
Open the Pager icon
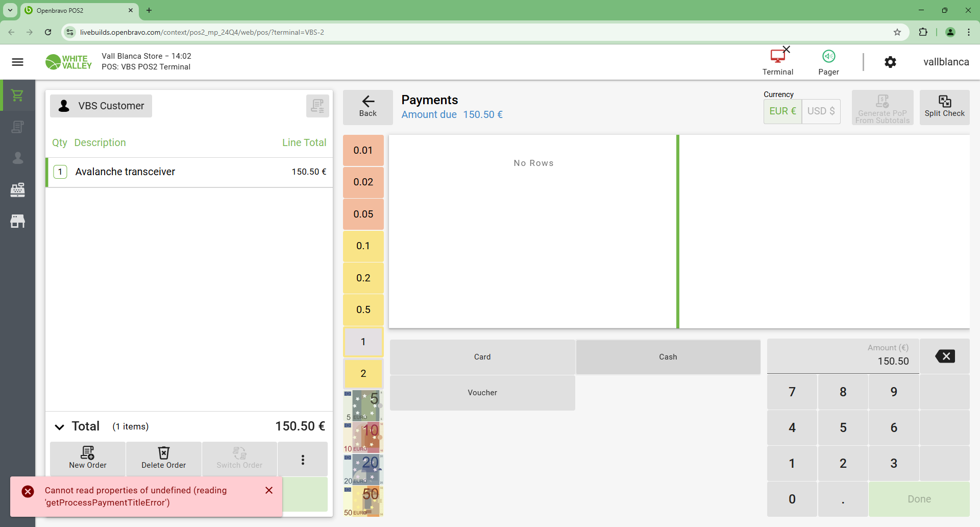click(x=828, y=62)
